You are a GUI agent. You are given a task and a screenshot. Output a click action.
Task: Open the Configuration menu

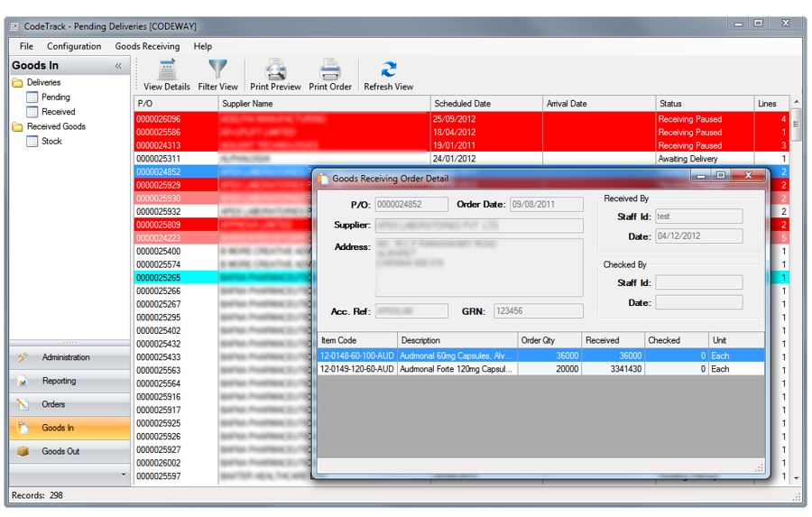[x=74, y=46]
